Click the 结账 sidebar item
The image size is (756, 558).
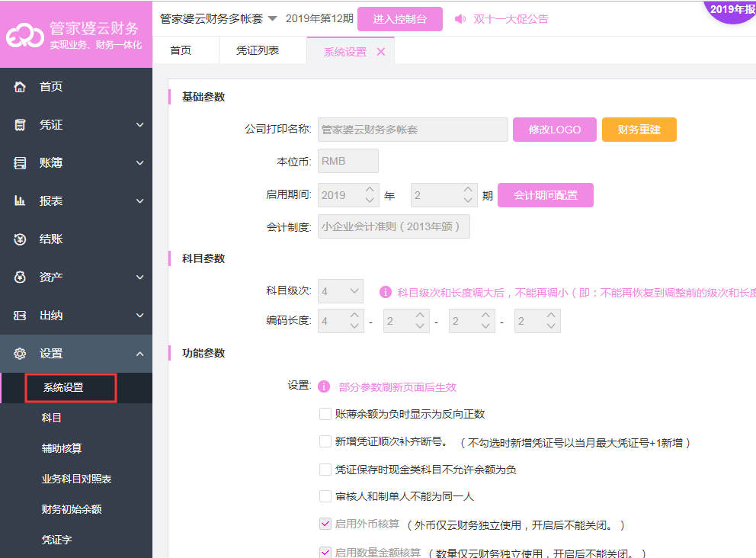coord(76,239)
